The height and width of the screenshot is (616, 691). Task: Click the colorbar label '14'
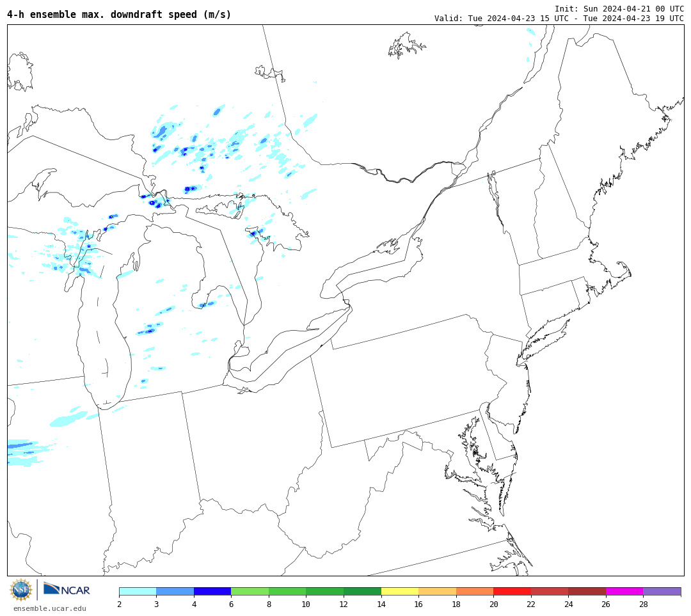[381, 604]
